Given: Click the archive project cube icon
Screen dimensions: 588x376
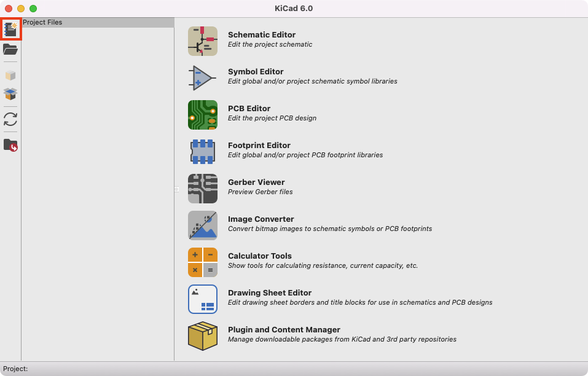Looking at the screenshot, I should click(10, 76).
